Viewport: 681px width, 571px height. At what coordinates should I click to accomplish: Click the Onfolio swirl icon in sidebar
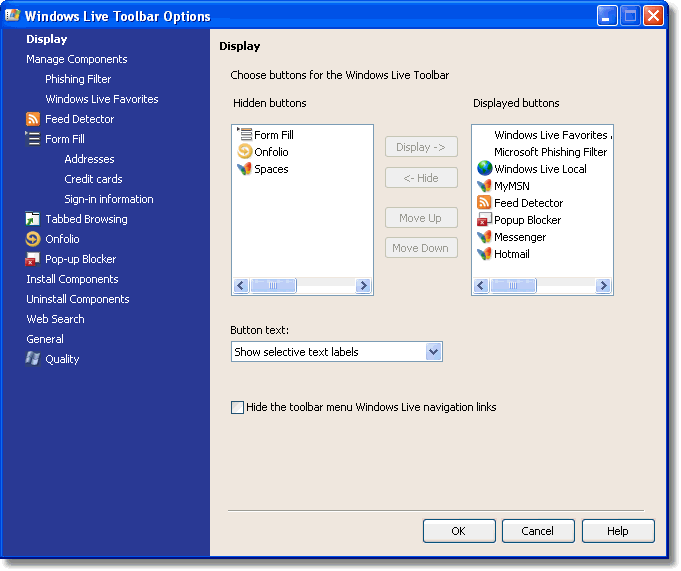[x=33, y=239]
